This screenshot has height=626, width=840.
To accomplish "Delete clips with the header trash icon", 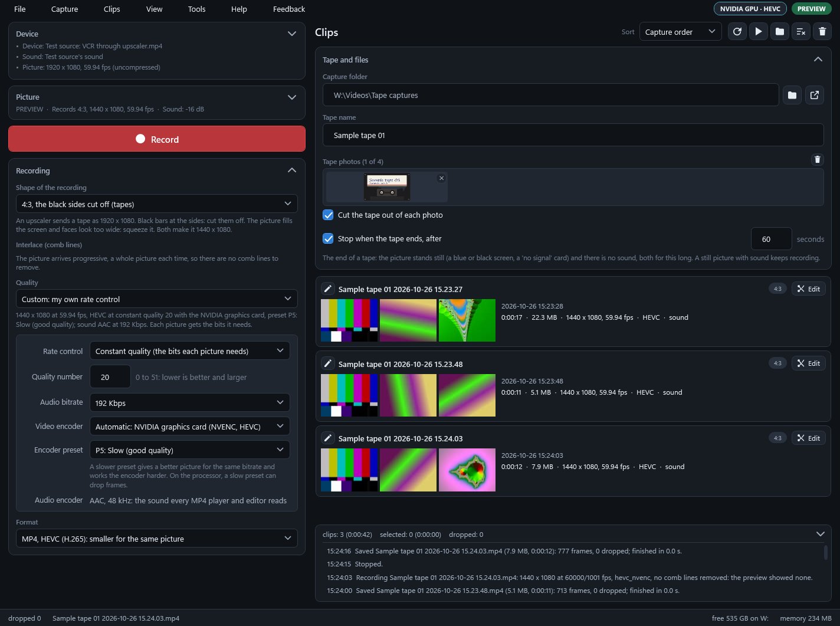I will click(822, 32).
